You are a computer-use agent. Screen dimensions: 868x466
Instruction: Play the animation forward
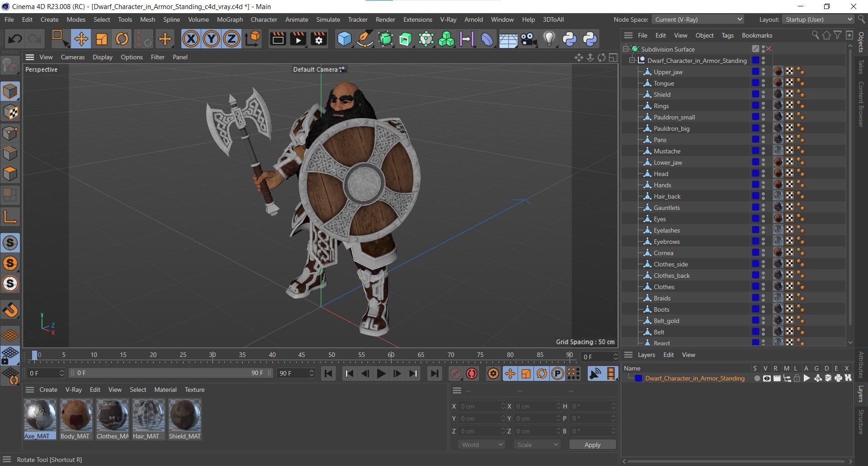pyautogui.click(x=381, y=373)
